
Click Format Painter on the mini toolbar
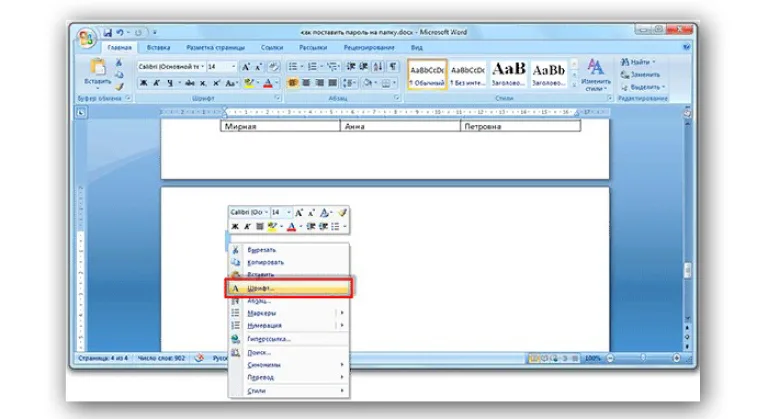point(342,213)
